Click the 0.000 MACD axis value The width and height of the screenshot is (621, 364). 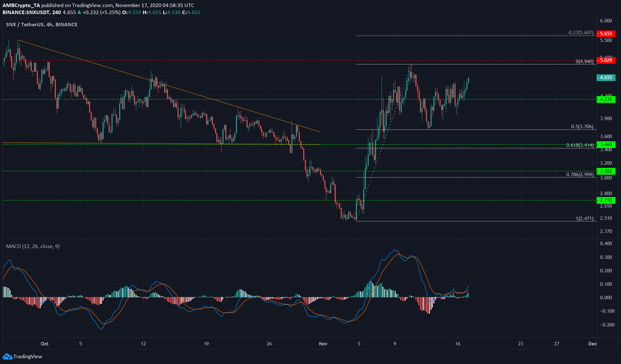point(606,298)
